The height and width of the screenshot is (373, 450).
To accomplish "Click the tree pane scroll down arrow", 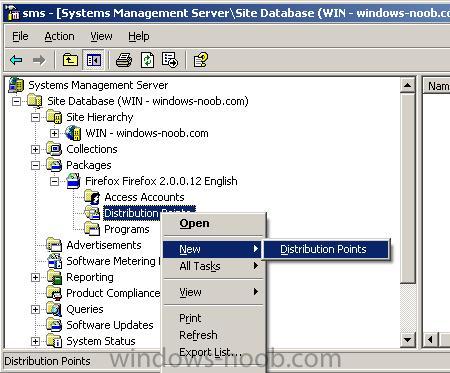I will coord(407,340).
